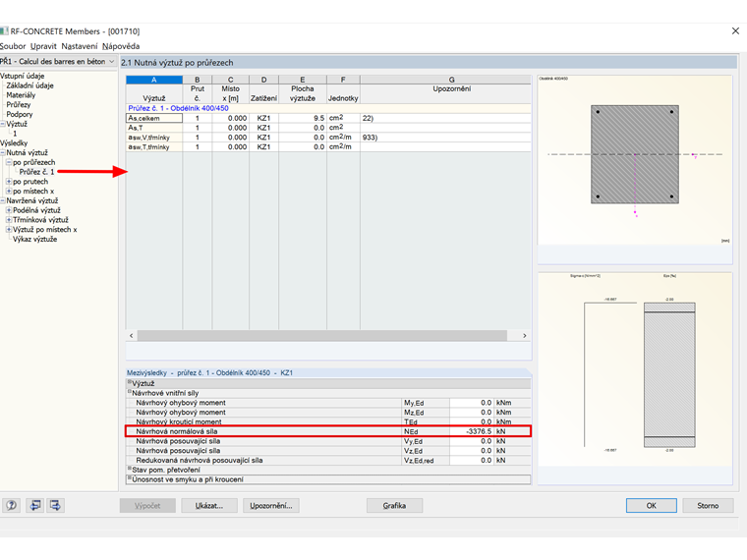Viewport: 747px width, 560px height.
Task: Collapse the Nutná výztuž node
Action: 2,152
